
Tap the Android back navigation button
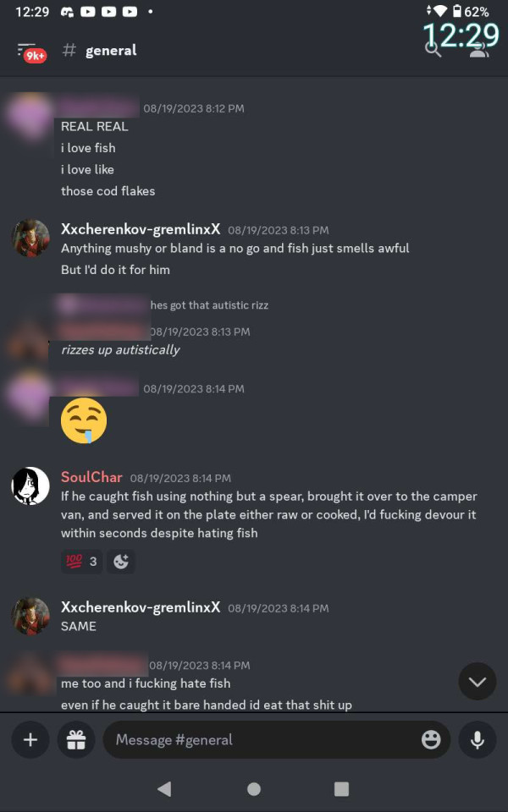pyautogui.click(x=163, y=788)
